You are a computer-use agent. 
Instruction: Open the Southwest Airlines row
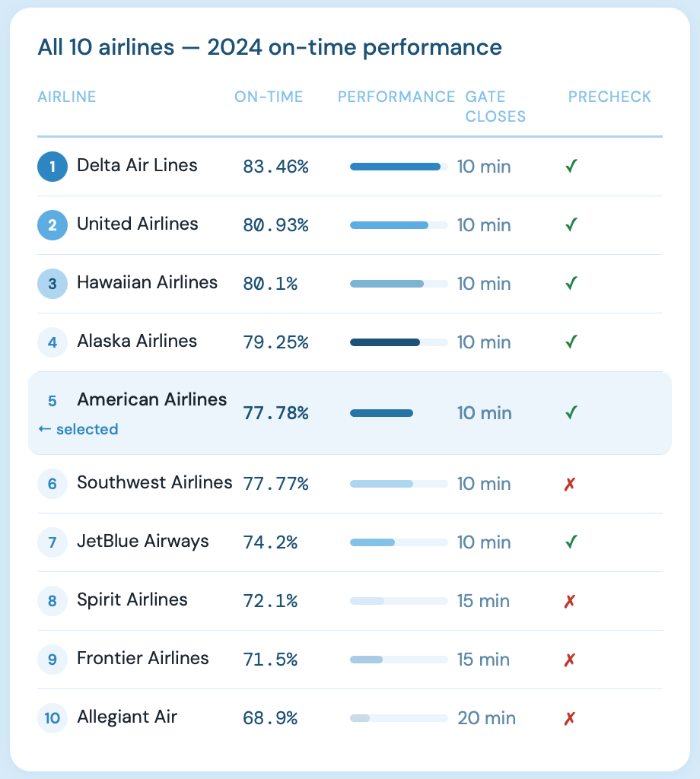[154, 482]
